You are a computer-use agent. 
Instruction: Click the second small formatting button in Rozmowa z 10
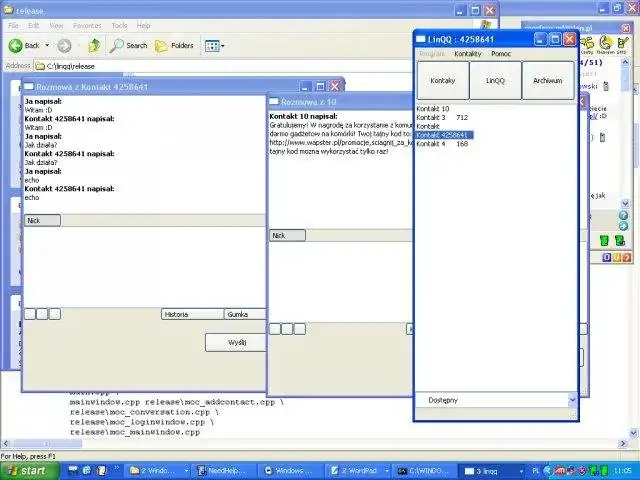point(287,329)
